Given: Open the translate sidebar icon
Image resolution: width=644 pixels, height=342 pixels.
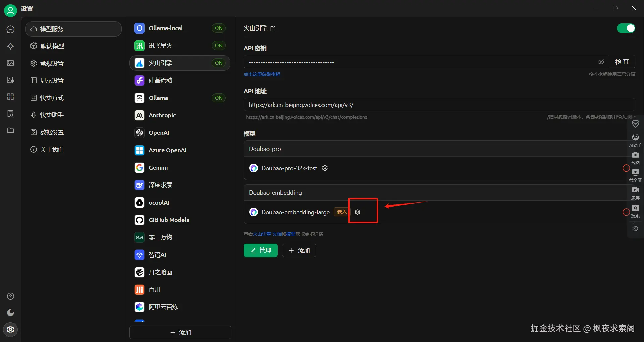Looking at the screenshot, I should point(10,80).
